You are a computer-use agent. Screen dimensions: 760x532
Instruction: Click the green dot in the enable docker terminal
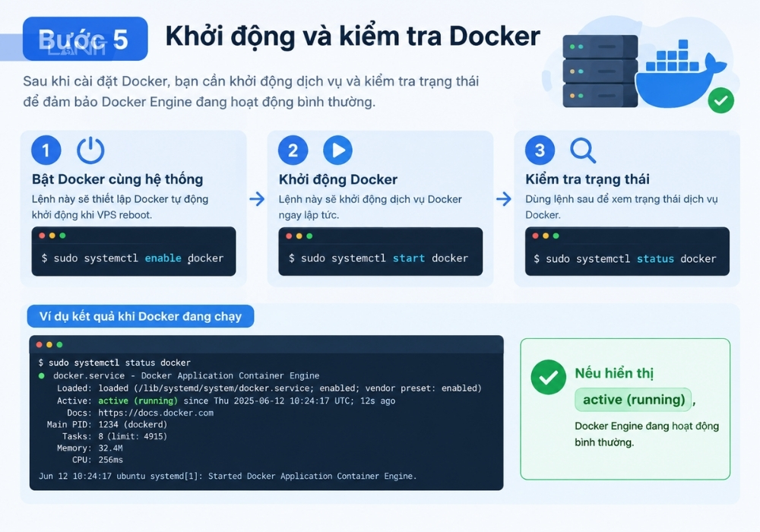(x=62, y=236)
